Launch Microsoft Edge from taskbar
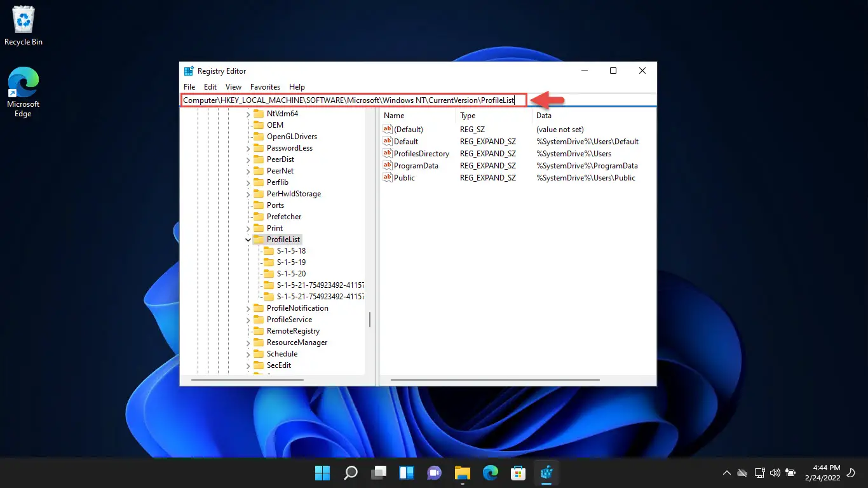868x488 pixels. pos(490,473)
